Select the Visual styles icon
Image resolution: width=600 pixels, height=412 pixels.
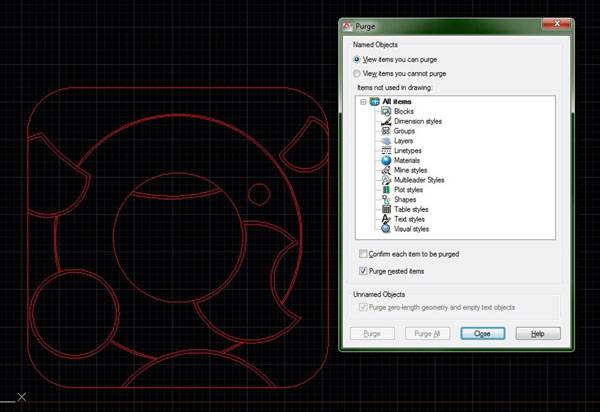point(385,229)
